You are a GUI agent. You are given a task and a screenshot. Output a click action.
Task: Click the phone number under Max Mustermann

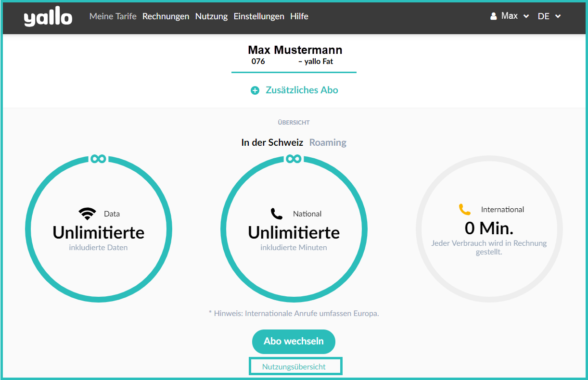pos(258,61)
